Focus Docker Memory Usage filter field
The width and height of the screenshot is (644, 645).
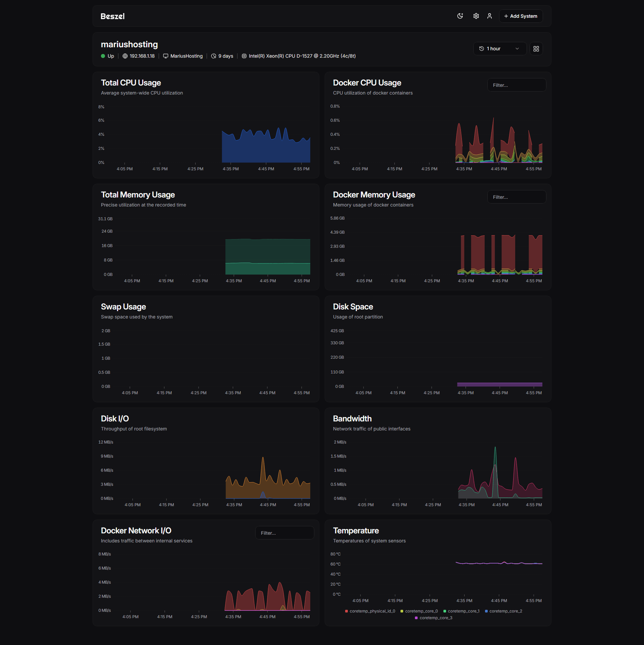click(x=517, y=197)
